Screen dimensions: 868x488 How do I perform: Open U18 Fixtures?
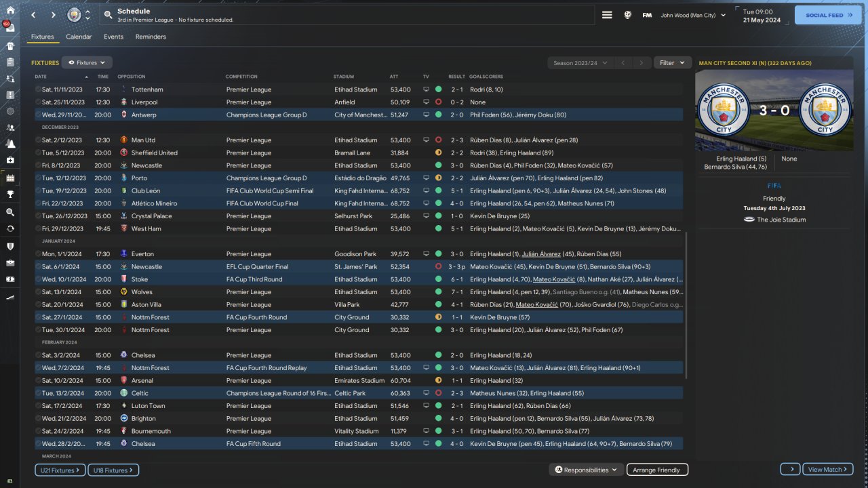(x=113, y=470)
